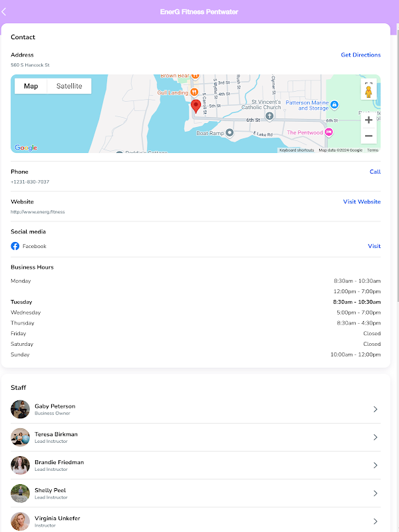Zoom out on the map
This screenshot has width=399, height=532.
tap(368, 136)
